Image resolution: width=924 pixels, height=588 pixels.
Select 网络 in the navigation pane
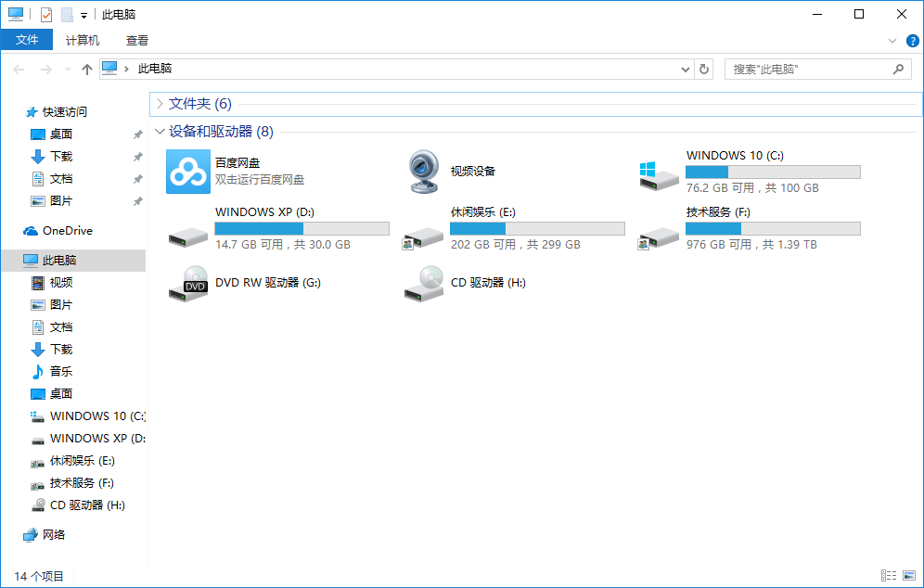pyautogui.click(x=54, y=535)
